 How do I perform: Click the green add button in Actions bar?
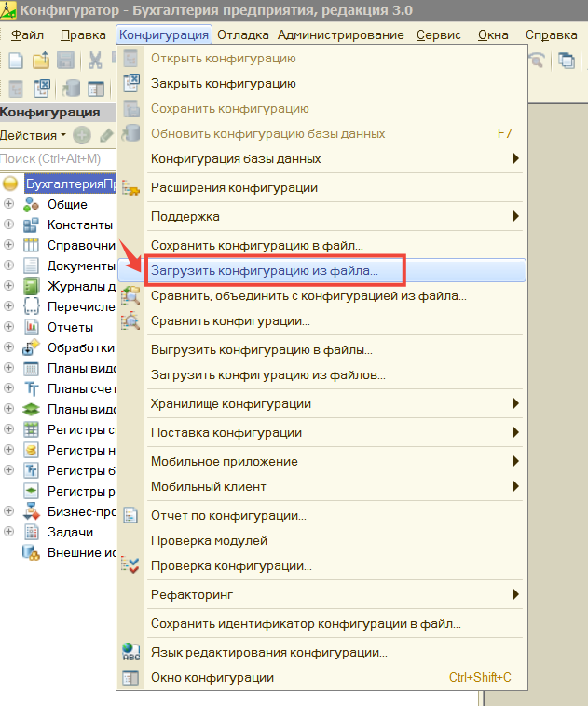[x=82, y=135]
